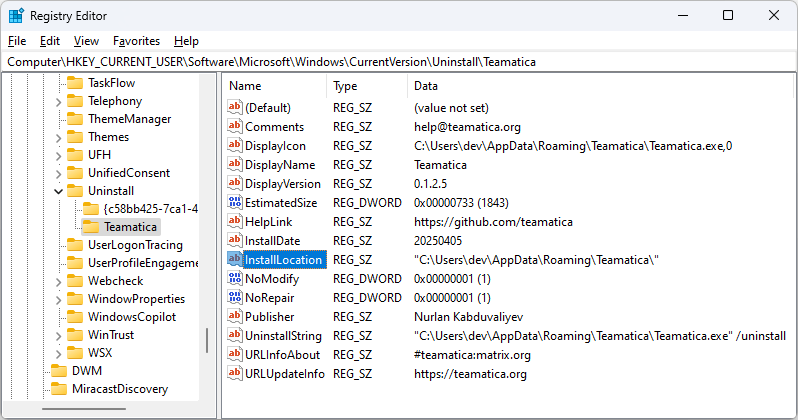This screenshot has width=798, height=420.
Task: Expand the WinTrust key
Action: (x=59, y=335)
